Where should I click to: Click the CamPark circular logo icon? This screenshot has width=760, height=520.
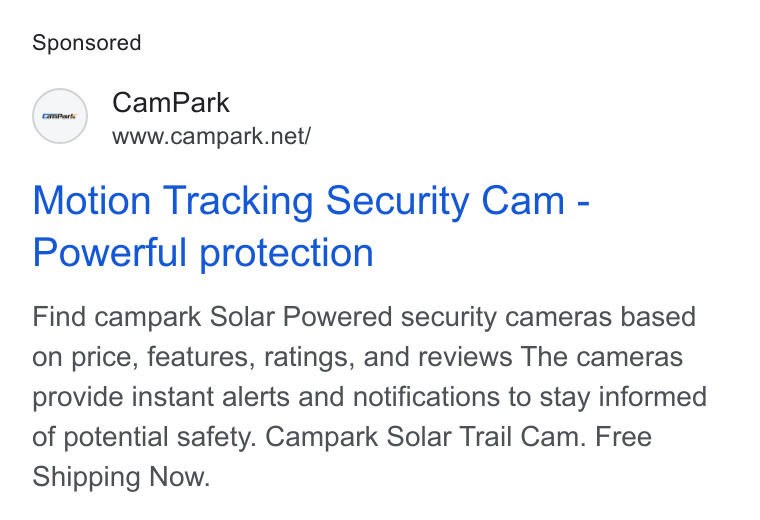(x=60, y=116)
